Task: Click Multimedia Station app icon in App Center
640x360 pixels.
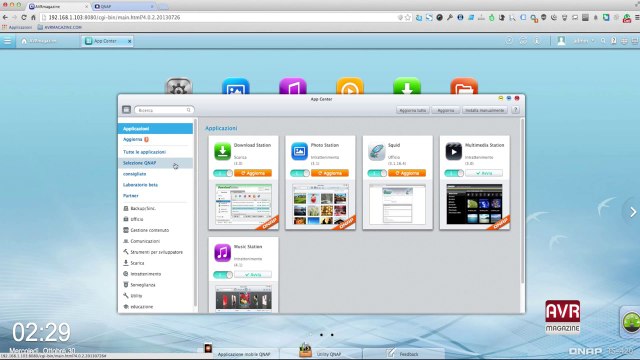Action: (453, 151)
